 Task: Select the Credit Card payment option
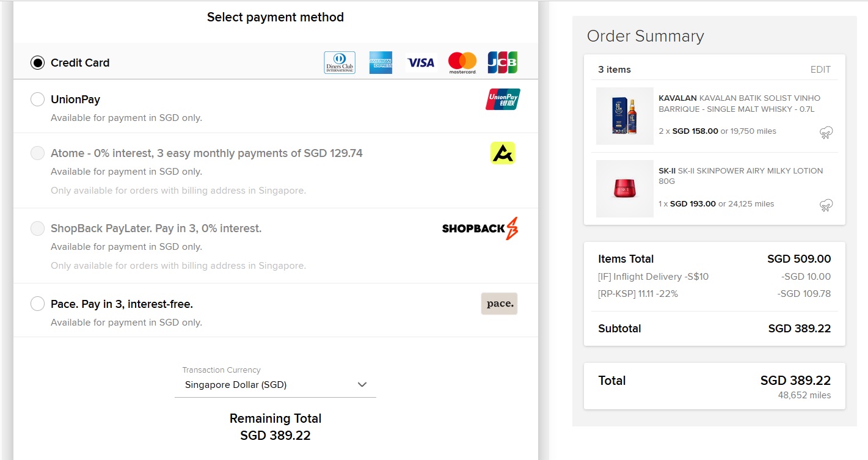point(38,63)
